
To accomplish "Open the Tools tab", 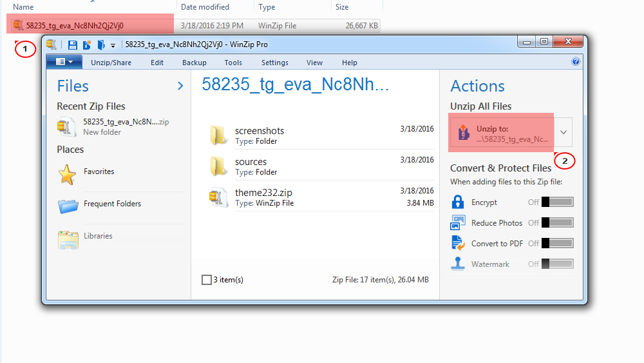I will 233,63.
